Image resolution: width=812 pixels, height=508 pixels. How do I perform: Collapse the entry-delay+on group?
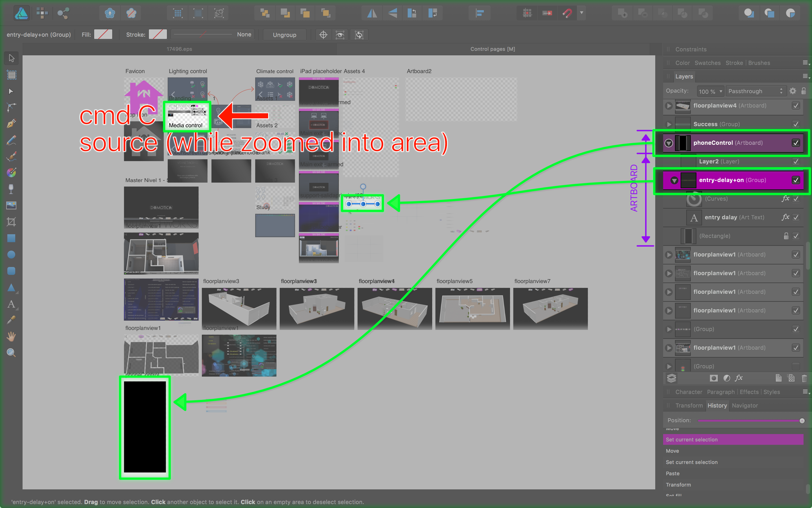point(674,180)
